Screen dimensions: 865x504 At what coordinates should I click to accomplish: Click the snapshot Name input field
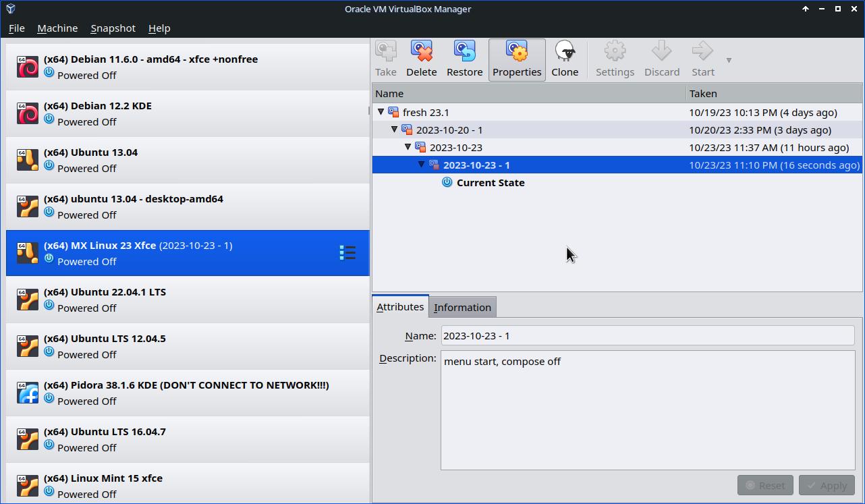click(x=648, y=336)
